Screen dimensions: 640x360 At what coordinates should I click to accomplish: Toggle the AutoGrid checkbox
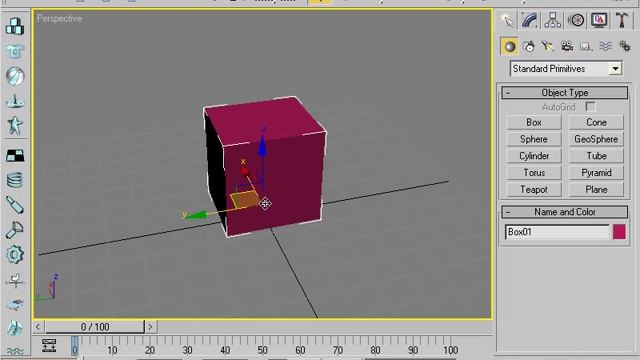[590, 107]
